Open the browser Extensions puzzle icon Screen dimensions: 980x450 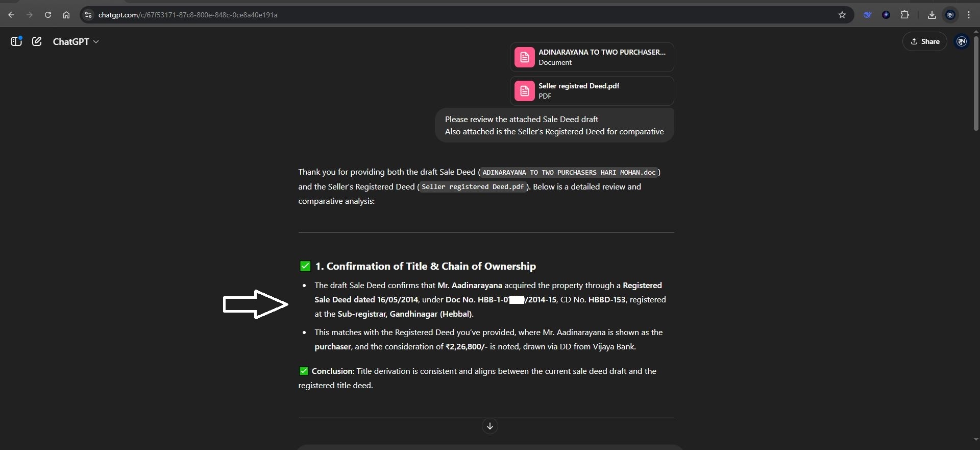coord(904,15)
